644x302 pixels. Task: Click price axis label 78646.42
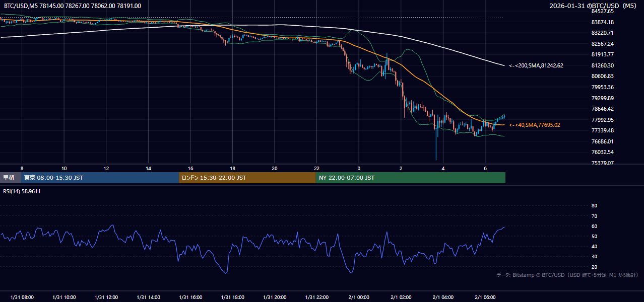click(x=602, y=109)
